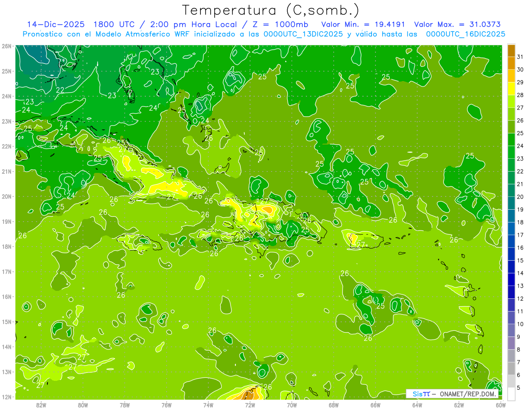Click the gray color scale swatch between 7 and 8
This screenshot has width=532, height=411.
(511, 356)
